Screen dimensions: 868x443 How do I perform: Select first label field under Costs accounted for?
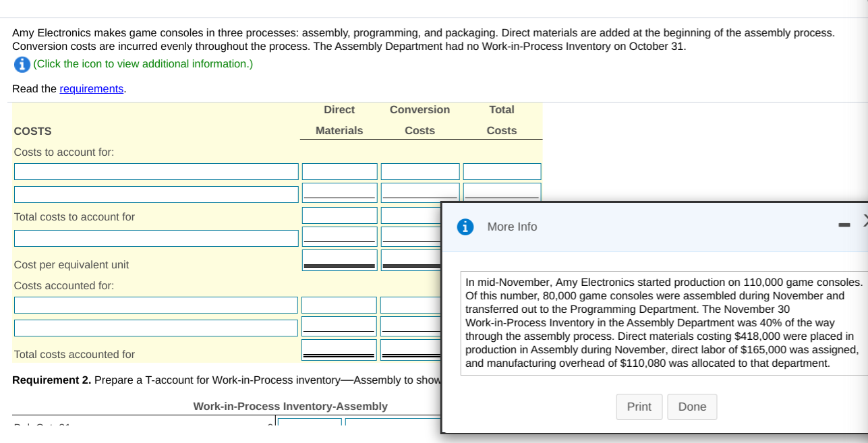pos(156,305)
